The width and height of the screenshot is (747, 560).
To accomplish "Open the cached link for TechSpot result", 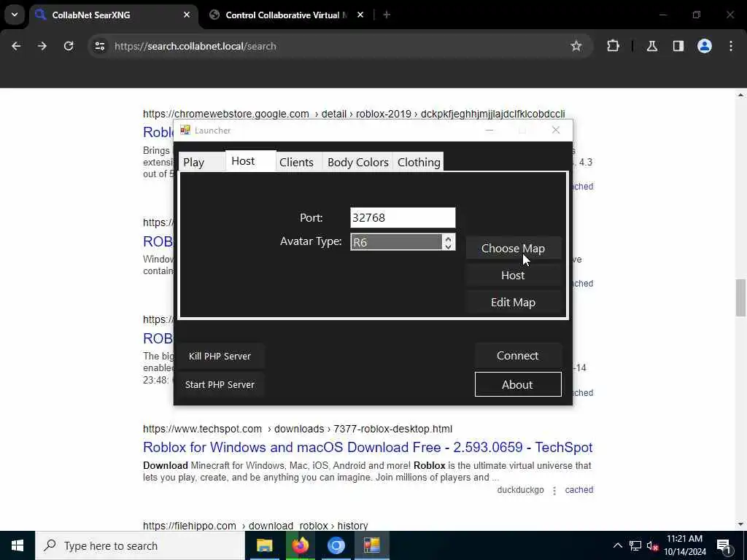I will coord(578,490).
